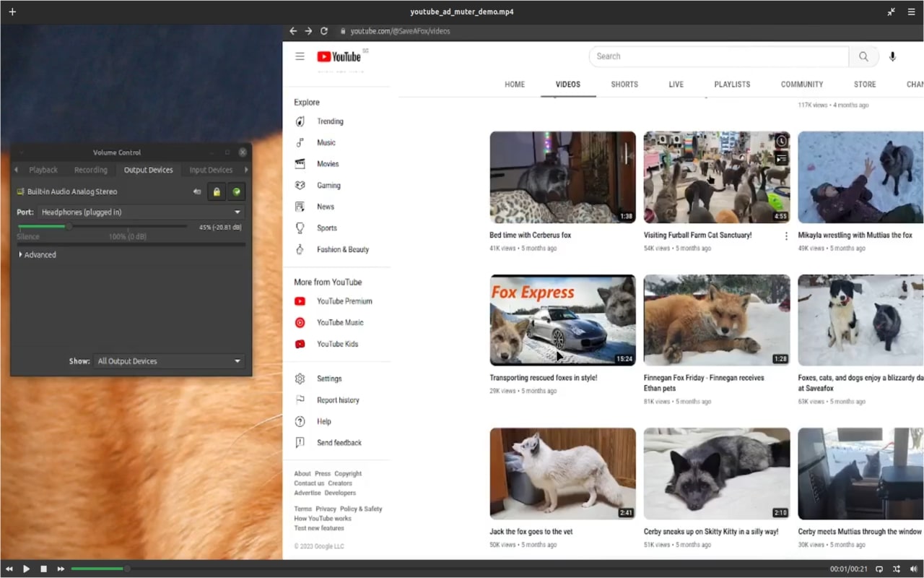
Task: Open the channel COMMUNITY tab
Action: coord(802,85)
